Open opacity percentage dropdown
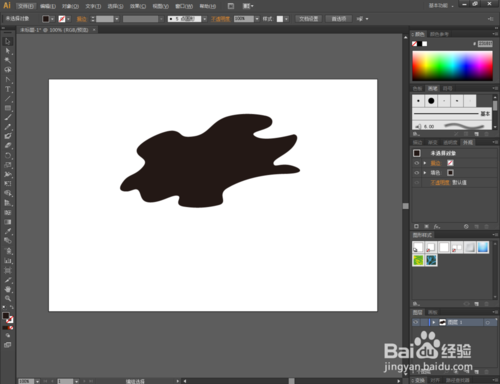This screenshot has height=384, width=500. (x=257, y=19)
